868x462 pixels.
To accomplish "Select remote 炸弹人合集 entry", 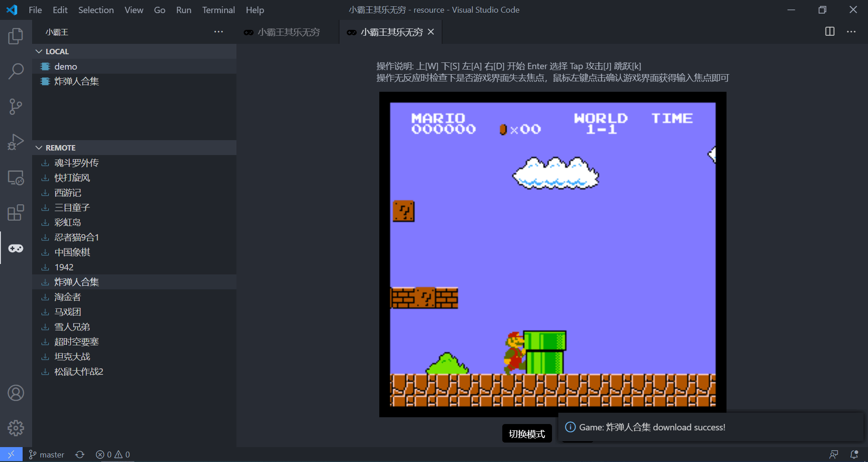I will (134, 282).
